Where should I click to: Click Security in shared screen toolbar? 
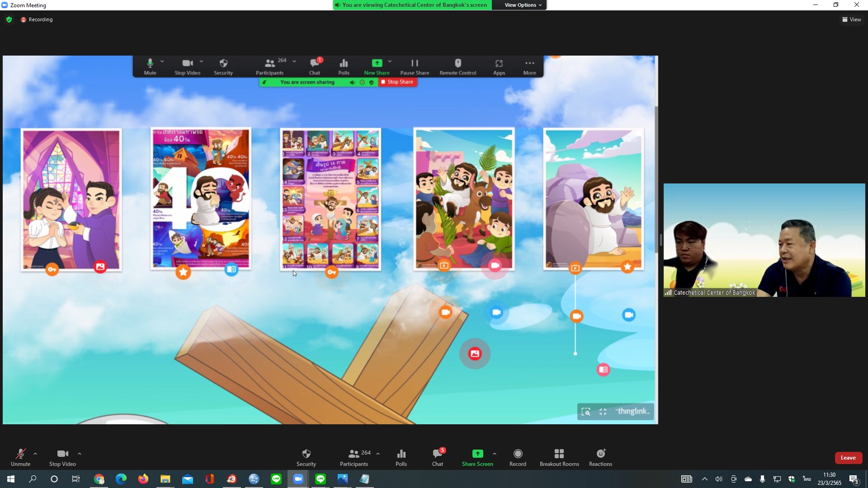(x=223, y=66)
